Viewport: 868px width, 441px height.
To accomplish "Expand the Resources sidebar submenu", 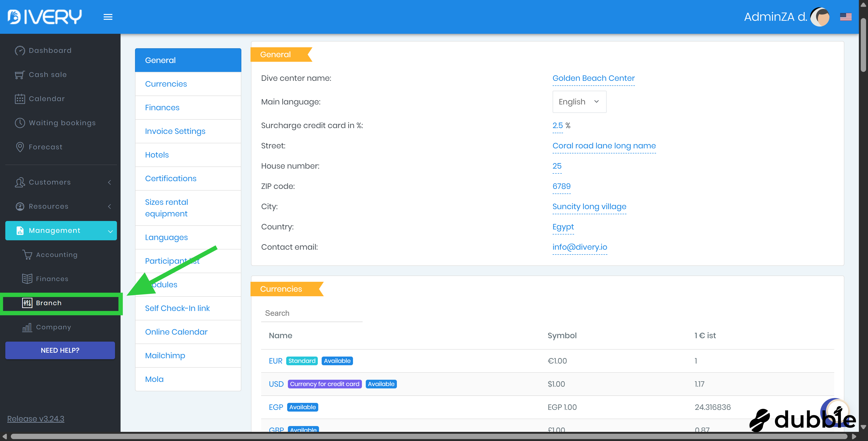I will [109, 206].
